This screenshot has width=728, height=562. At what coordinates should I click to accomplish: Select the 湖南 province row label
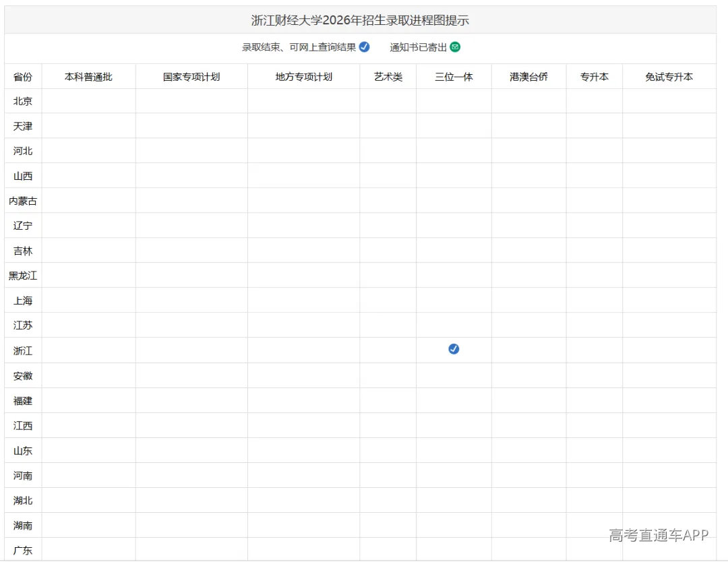point(23,526)
